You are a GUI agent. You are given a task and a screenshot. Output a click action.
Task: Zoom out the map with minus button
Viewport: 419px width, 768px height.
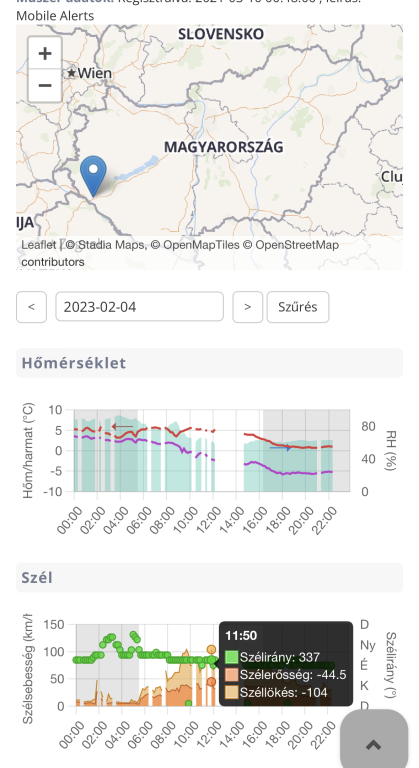click(45, 86)
